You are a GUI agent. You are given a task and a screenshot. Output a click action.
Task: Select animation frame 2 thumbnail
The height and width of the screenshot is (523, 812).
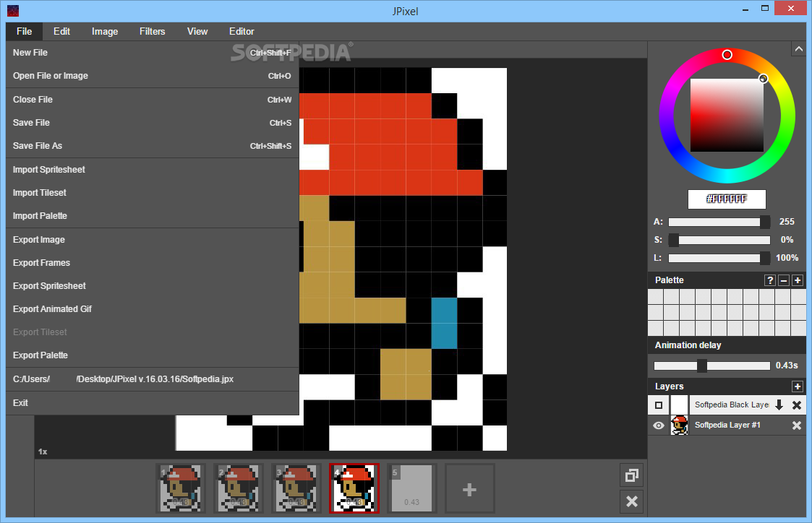pyautogui.click(x=238, y=488)
